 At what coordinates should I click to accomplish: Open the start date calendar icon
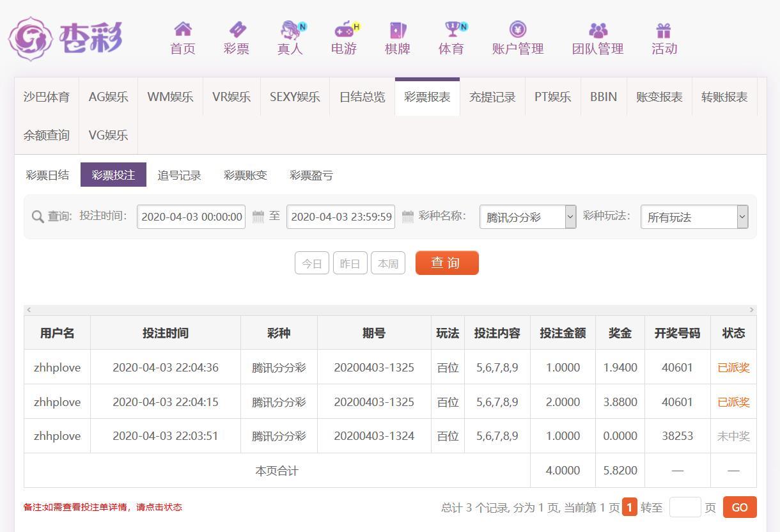click(258, 217)
